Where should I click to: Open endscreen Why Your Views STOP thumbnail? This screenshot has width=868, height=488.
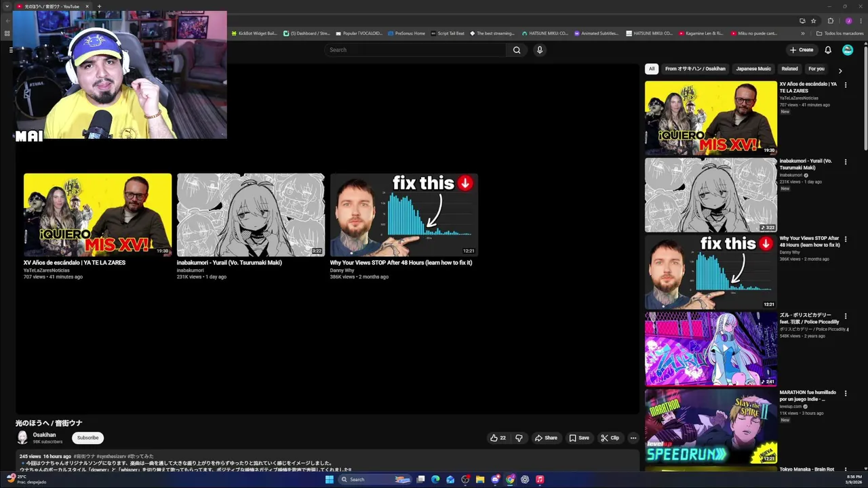coord(404,215)
